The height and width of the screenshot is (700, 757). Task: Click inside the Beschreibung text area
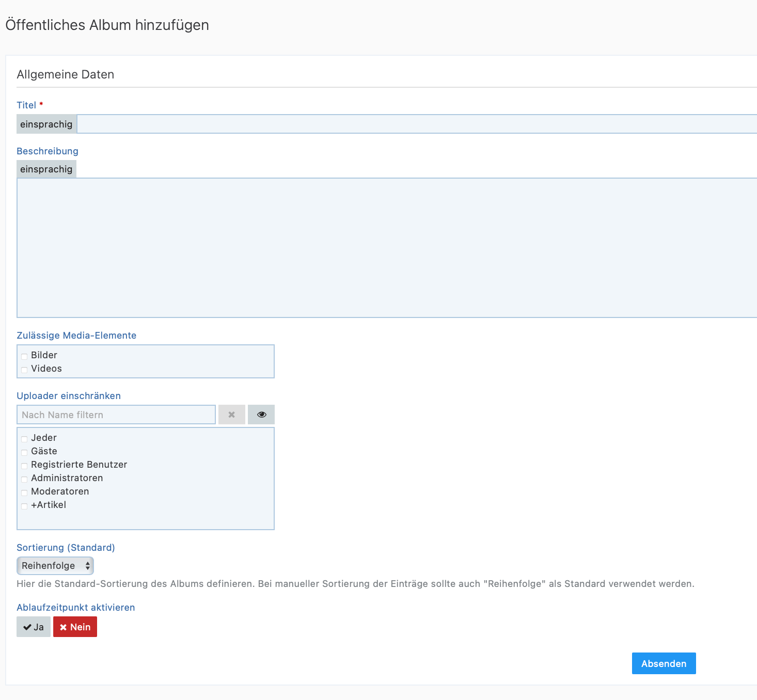(x=386, y=248)
